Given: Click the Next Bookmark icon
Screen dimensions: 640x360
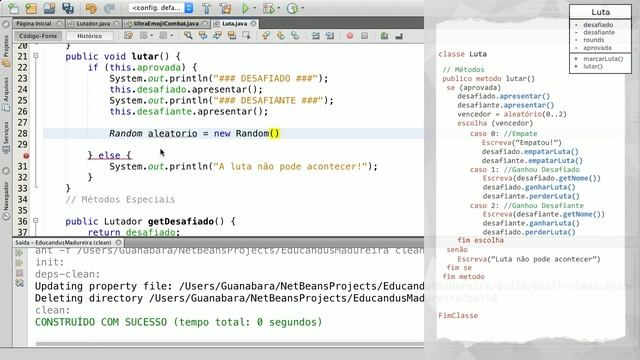Looking at the screenshot, I should pos(281,36).
